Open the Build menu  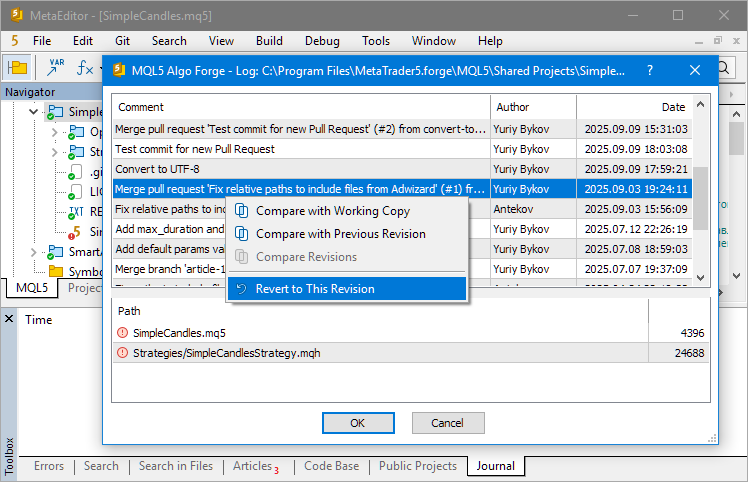coord(269,41)
